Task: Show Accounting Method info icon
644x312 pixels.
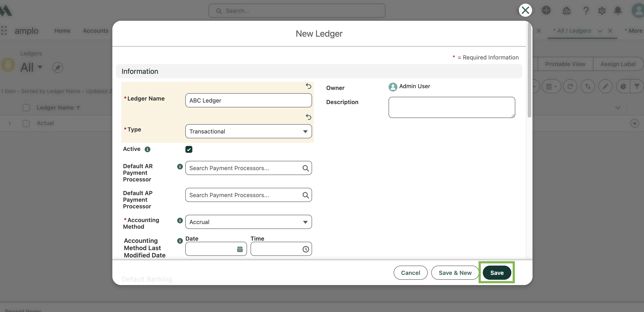Action: 180,220
